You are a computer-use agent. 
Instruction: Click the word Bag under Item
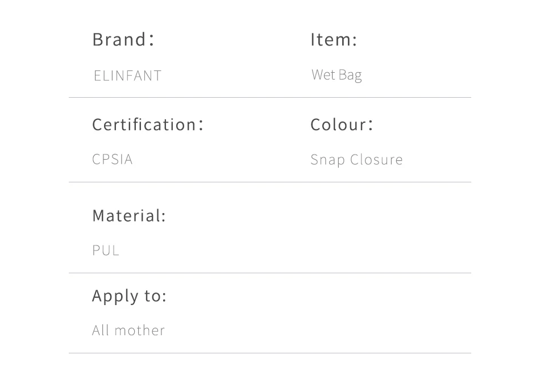350,76
